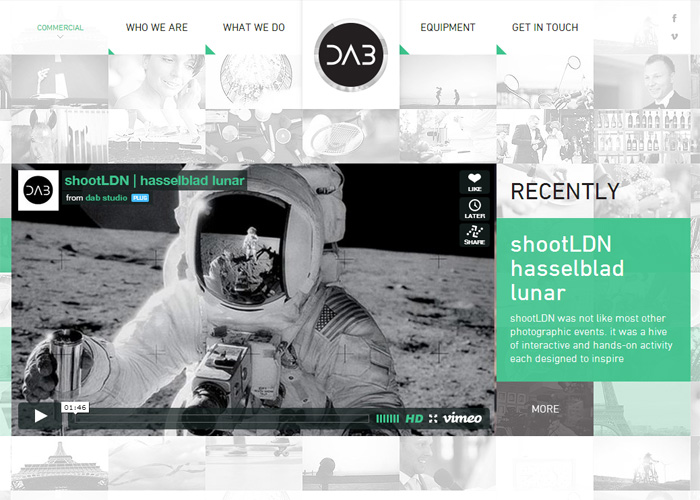The image size is (700, 500).
Task: Click the RECENTLY heading
Action: tap(565, 192)
